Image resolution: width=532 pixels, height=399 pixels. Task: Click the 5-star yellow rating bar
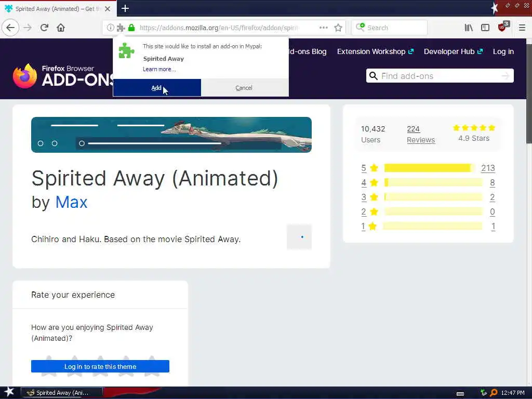click(433, 168)
